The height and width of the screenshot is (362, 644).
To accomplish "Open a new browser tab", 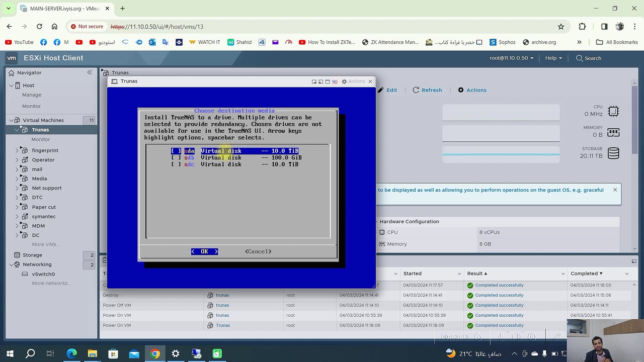I will (x=122, y=9).
